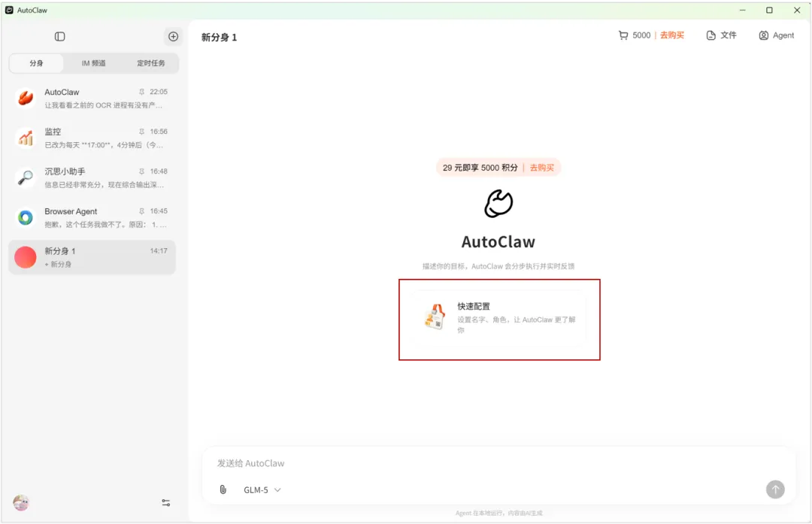This screenshot has width=812, height=524.
Task: Click the AutoClaw title bar app icon
Action: (9, 10)
